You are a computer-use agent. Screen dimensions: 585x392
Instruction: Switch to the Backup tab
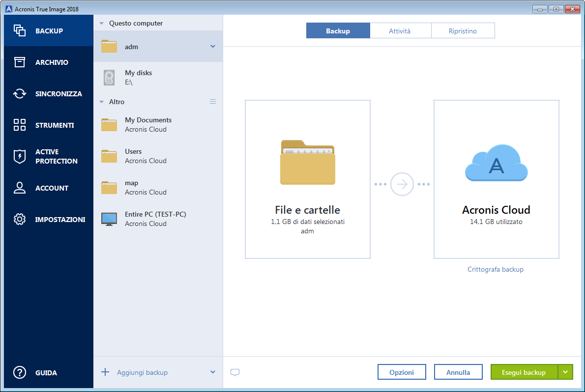point(338,30)
